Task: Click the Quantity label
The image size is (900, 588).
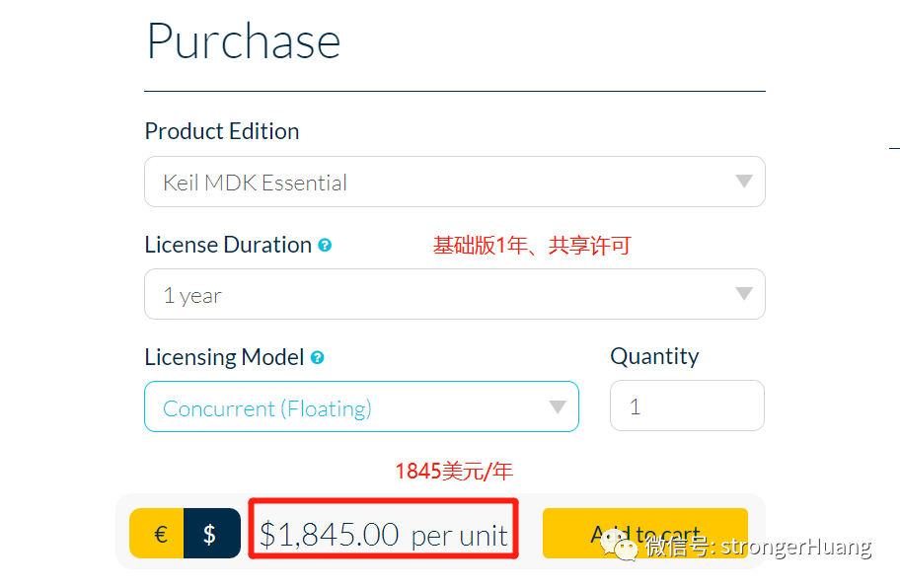Action: (x=655, y=356)
